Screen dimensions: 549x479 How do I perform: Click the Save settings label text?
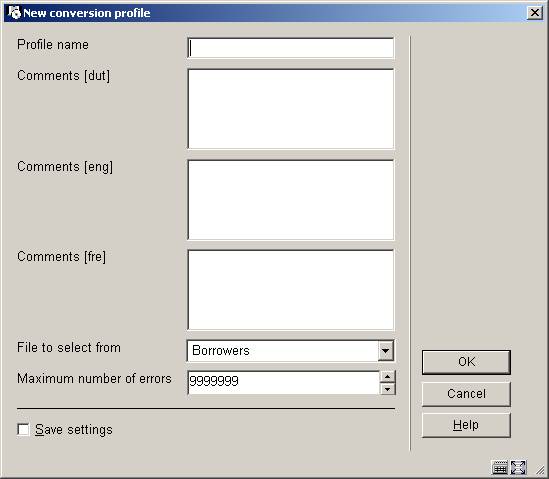pos(74,430)
